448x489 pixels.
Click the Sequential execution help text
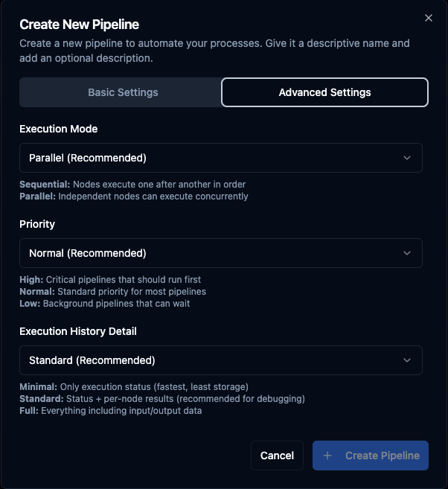(132, 184)
